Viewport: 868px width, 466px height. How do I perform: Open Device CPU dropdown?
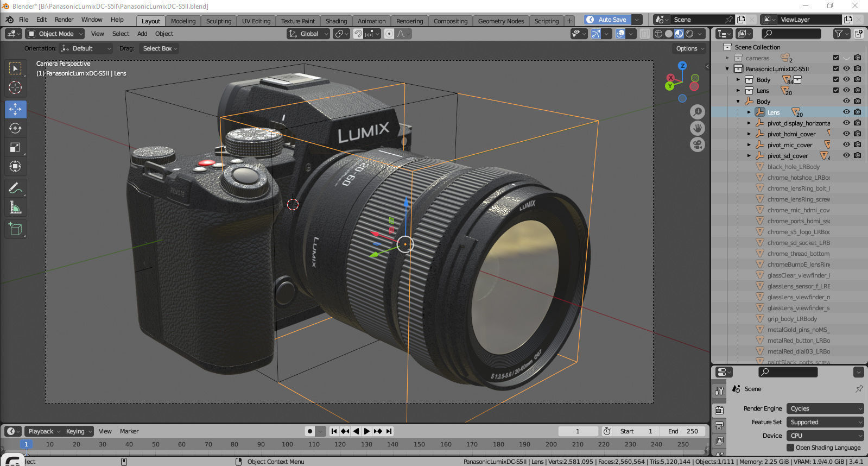[x=825, y=436]
